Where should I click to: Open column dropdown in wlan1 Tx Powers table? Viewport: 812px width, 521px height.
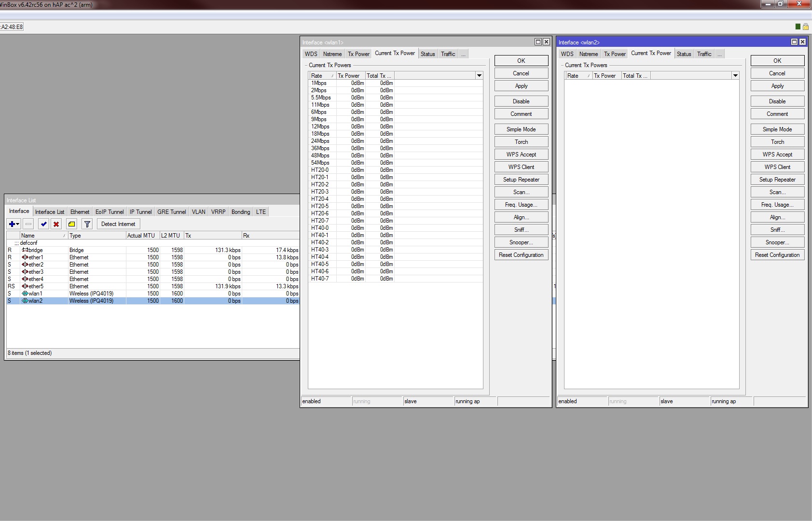[479, 75]
